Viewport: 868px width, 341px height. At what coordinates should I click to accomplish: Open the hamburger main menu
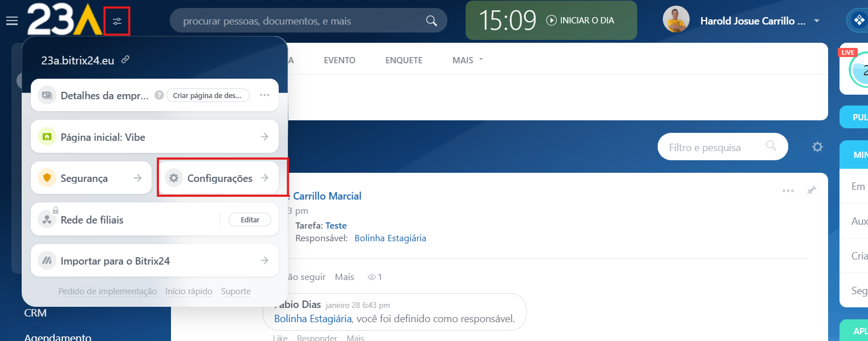coord(11,21)
